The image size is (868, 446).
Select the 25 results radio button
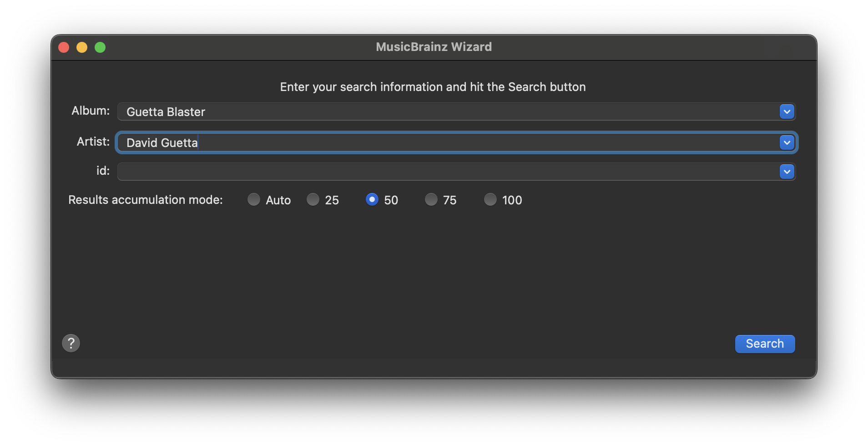313,199
